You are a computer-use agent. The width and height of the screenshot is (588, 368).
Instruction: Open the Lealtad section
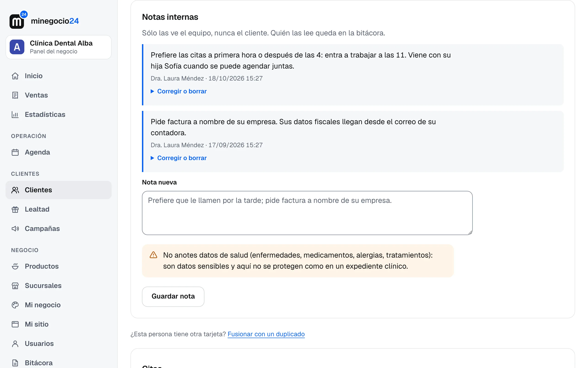[59, 209]
